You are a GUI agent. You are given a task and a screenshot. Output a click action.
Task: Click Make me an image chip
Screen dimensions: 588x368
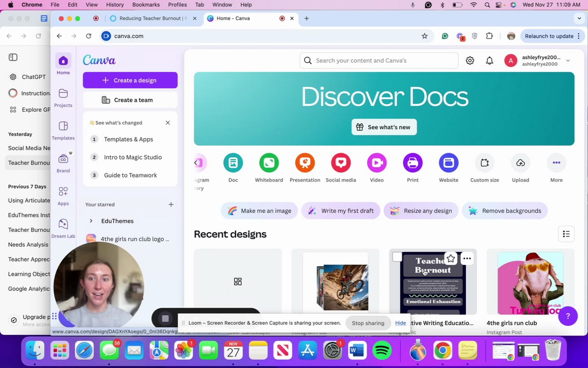click(x=260, y=211)
